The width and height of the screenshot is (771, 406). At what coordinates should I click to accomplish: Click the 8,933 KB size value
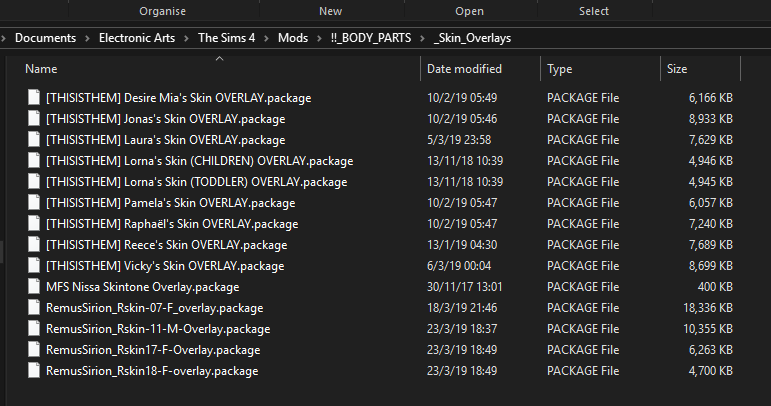click(x=711, y=118)
